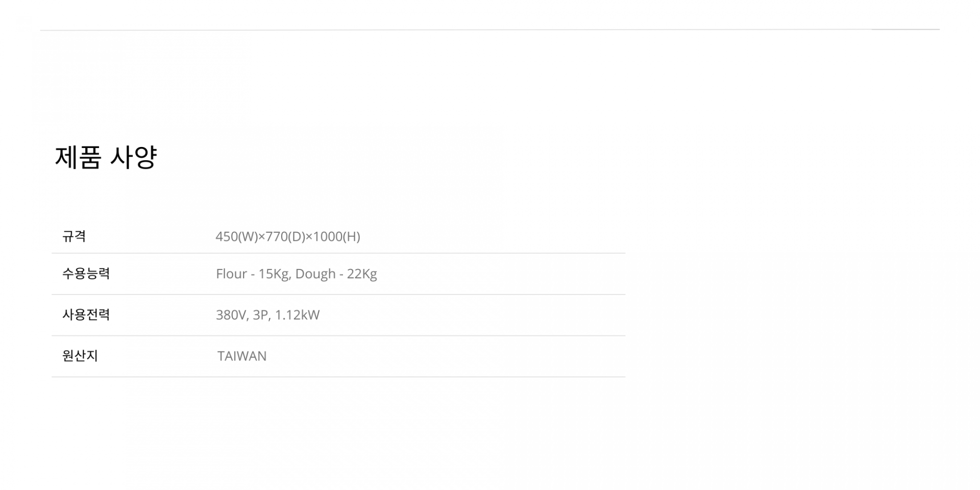Viewport: 980px width, 490px height.
Task: Click the '원산지' row label
Action: point(80,356)
